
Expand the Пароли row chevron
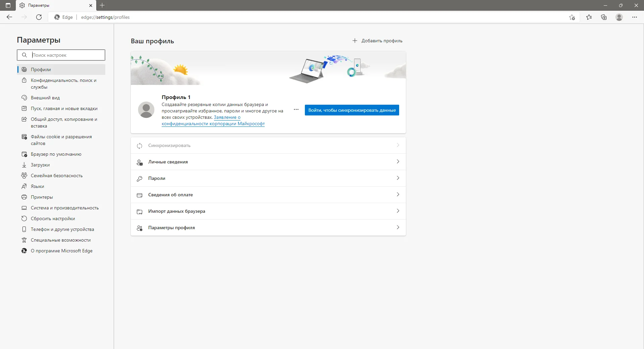pyautogui.click(x=398, y=178)
